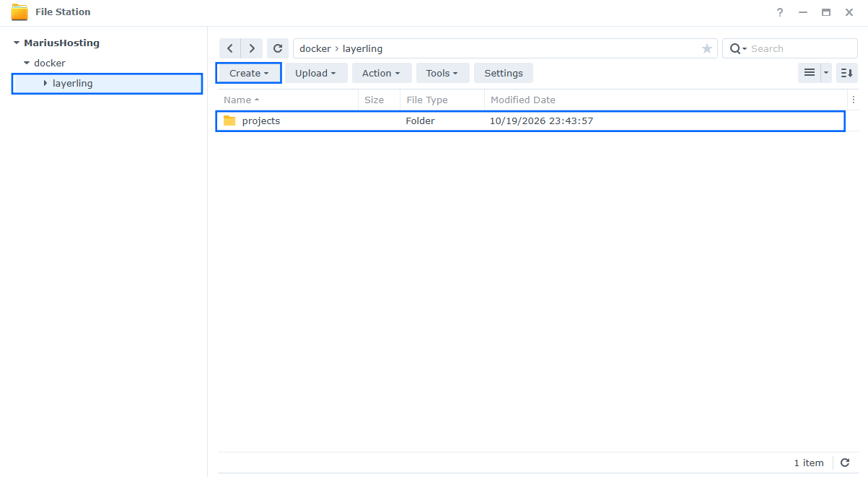Refresh the folder via toolbar reload icon
This screenshot has width=868, height=477.
278,48
